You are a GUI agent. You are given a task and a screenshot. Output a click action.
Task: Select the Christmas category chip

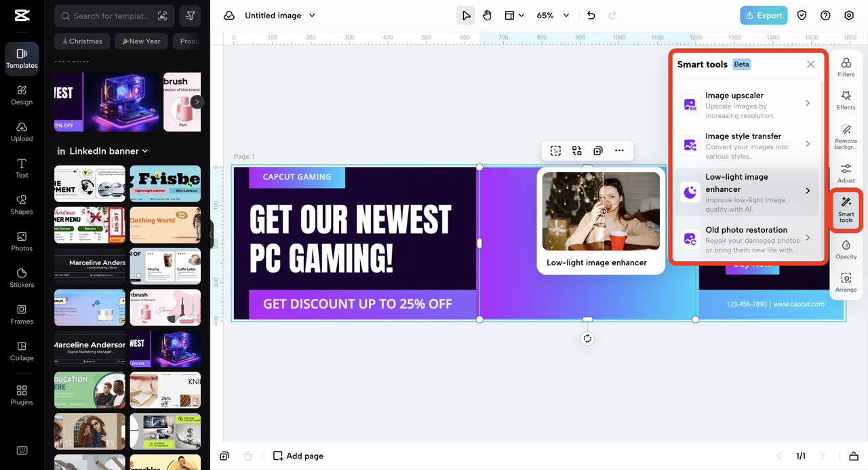[82, 41]
